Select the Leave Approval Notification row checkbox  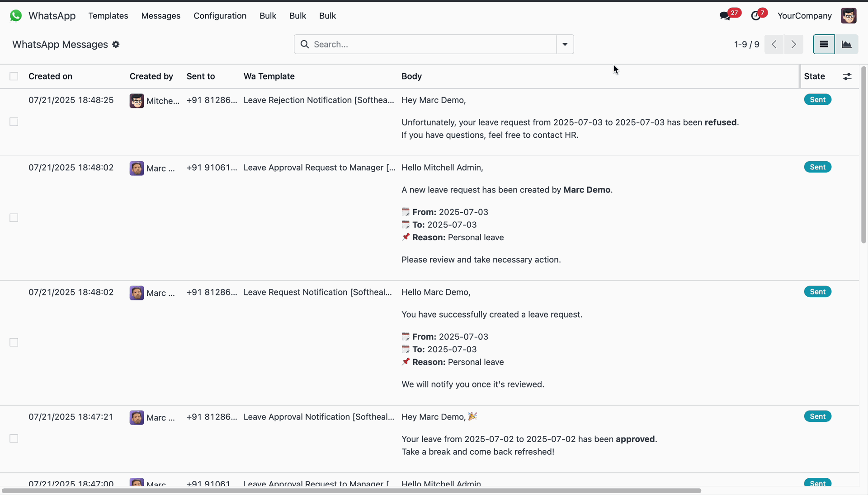14,439
